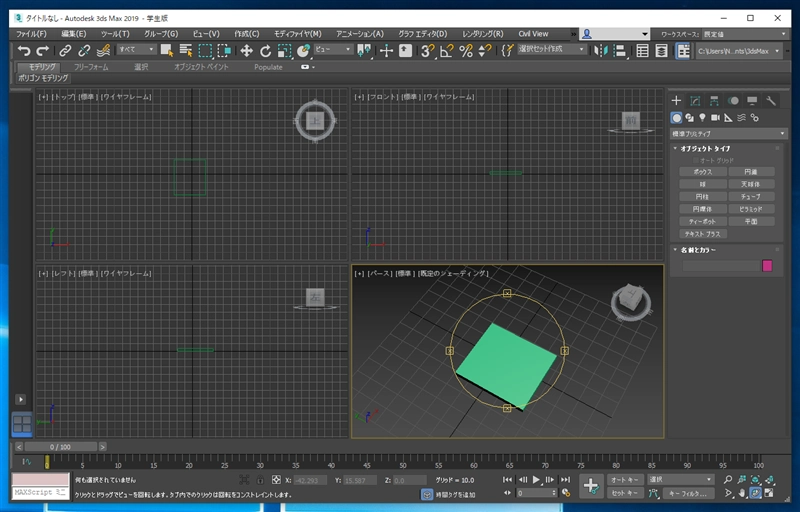This screenshot has width=800, height=512.
Task: Open the ワークスペース 既定値 dropdown
Action: tap(744, 34)
